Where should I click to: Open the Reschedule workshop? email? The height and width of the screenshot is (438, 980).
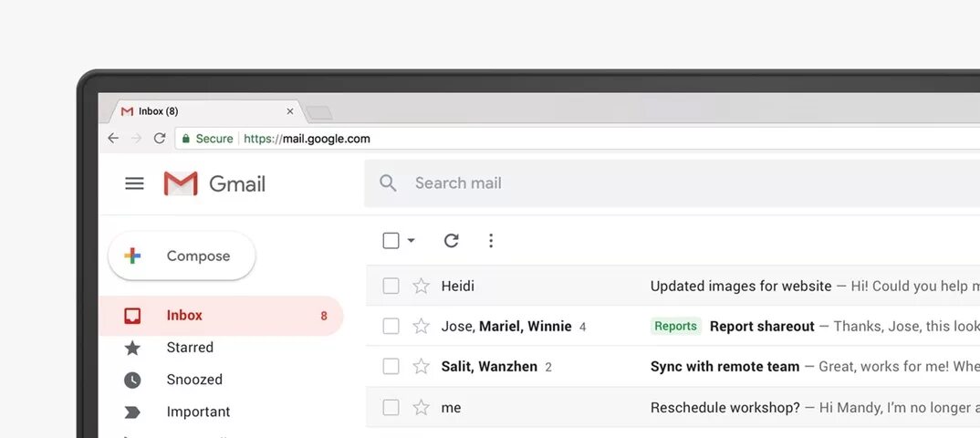[725, 408]
